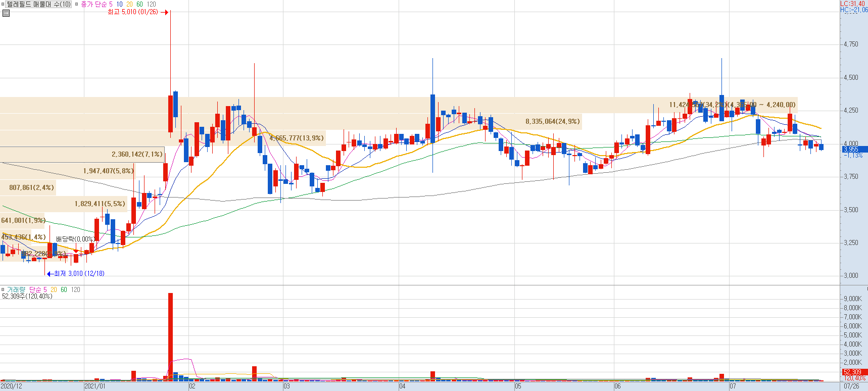Click the 2021/01 date axis label
Screen dimensions: 868x391
95,386
